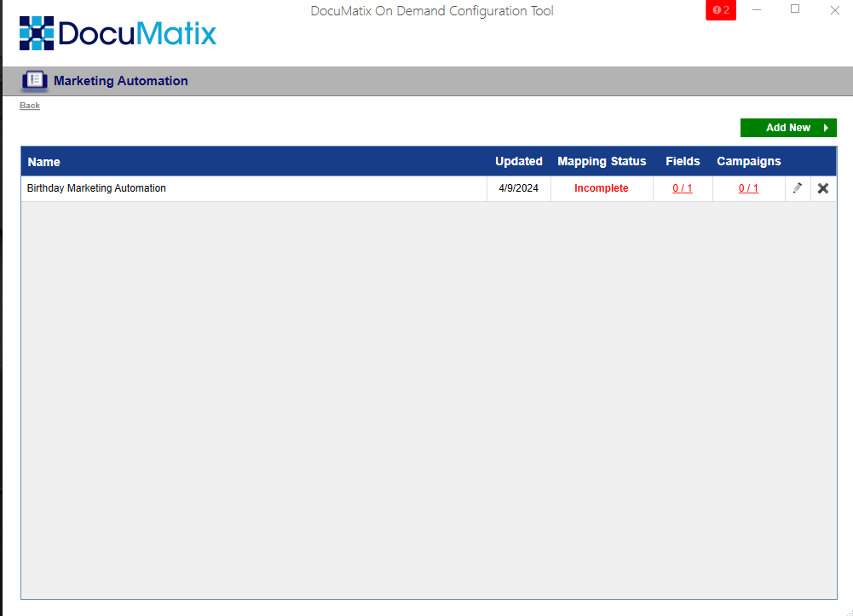The image size is (853, 616).
Task: Delete Birthday Marketing Automation with X icon
Action: pyautogui.click(x=823, y=188)
